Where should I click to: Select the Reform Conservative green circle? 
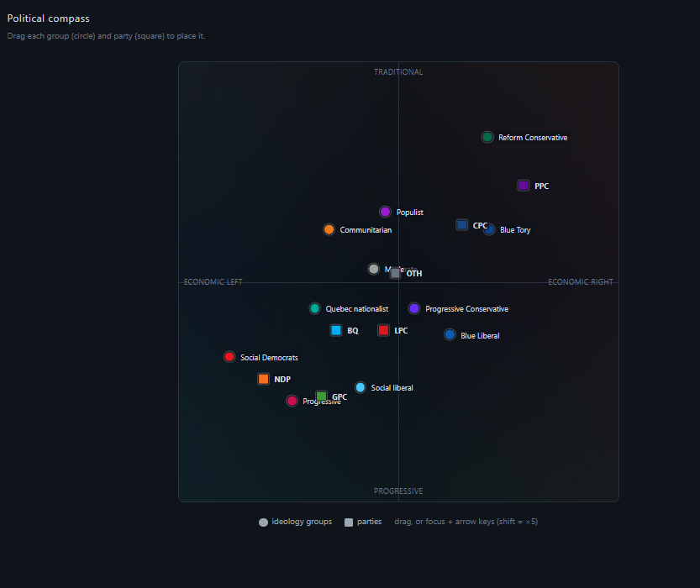point(487,137)
